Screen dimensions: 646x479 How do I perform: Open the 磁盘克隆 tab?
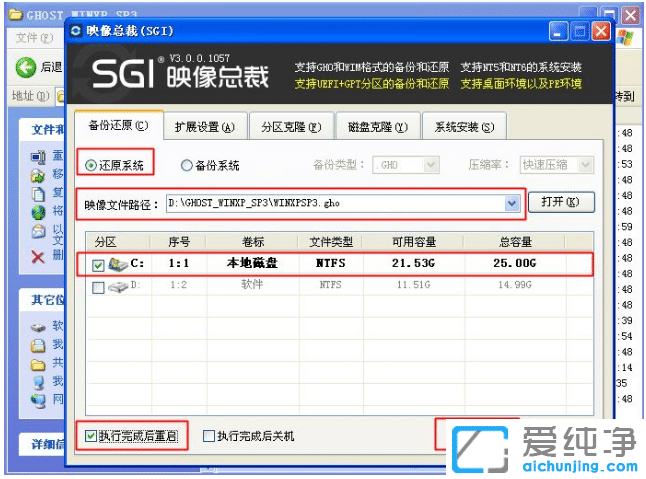tap(378, 127)
